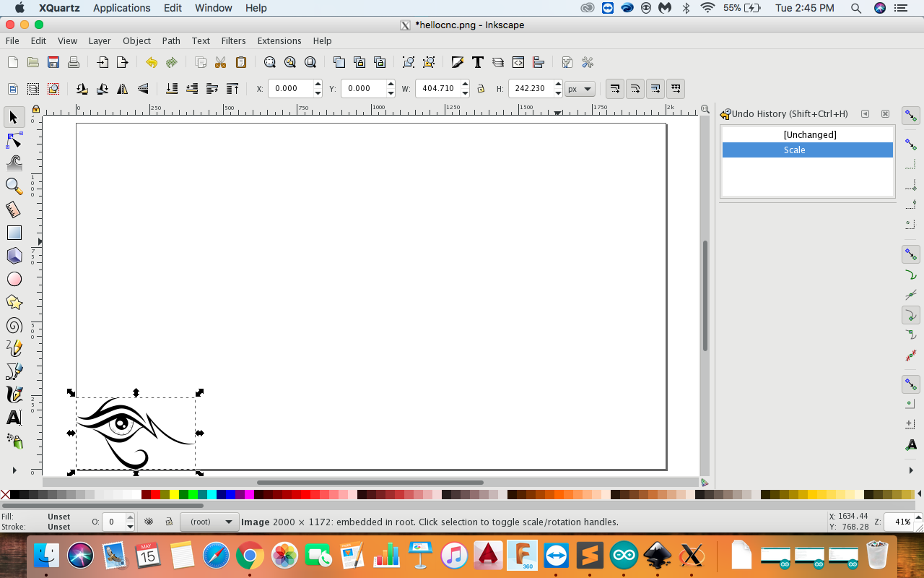Image resolution: width=924 pixels, height=578 pixels.
Task: Select the Rectangle tool
Action: pyautogui.click(x=14, y=233)
